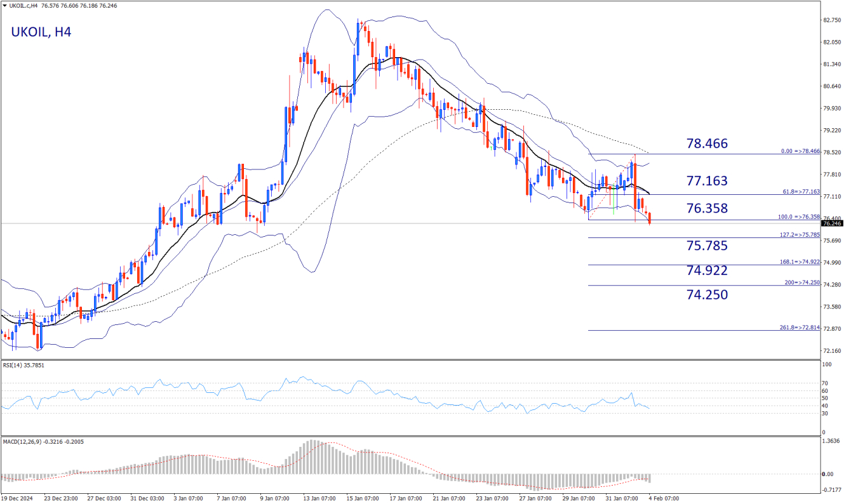This screenshot has width=846, height=504.
Task: Click the 31 Dec 03:00 time axis label
Action: [x=146, y=499]
